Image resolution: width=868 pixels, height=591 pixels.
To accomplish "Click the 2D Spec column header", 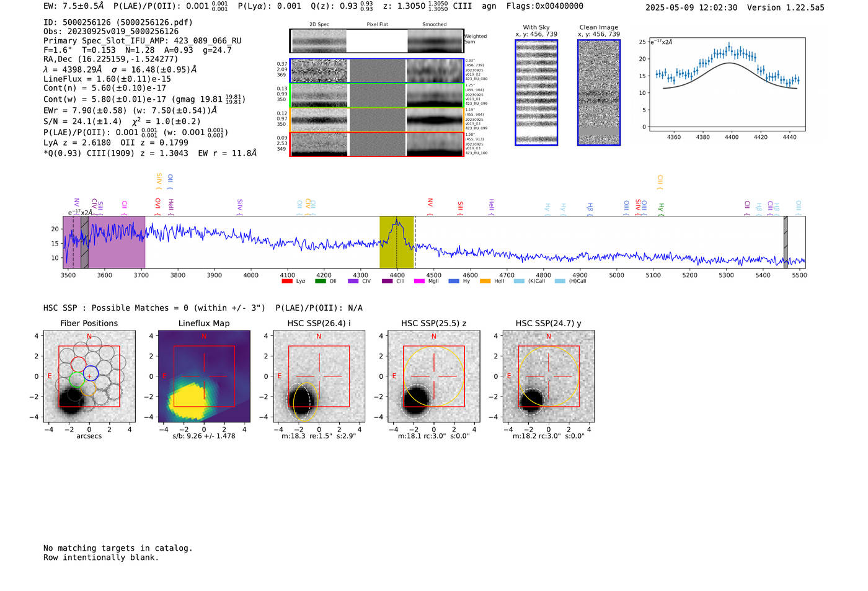I will 319,25.
